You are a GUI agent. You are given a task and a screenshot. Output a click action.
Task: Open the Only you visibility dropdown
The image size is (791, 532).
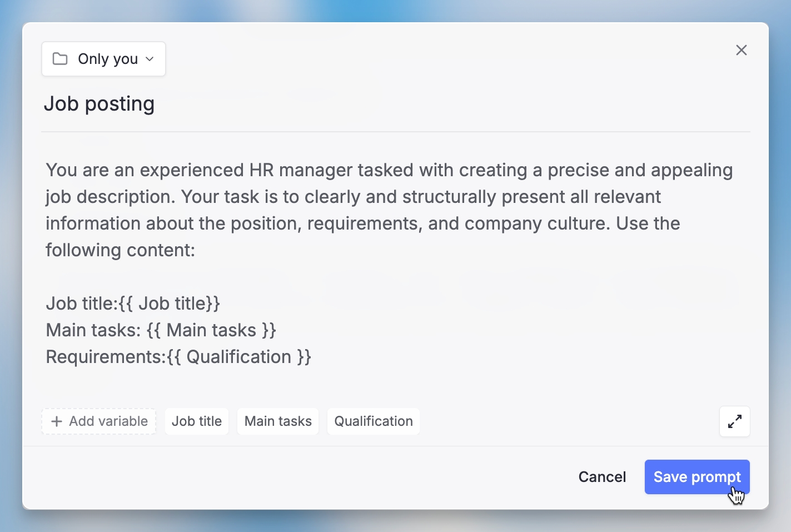(x=104, y=59)
